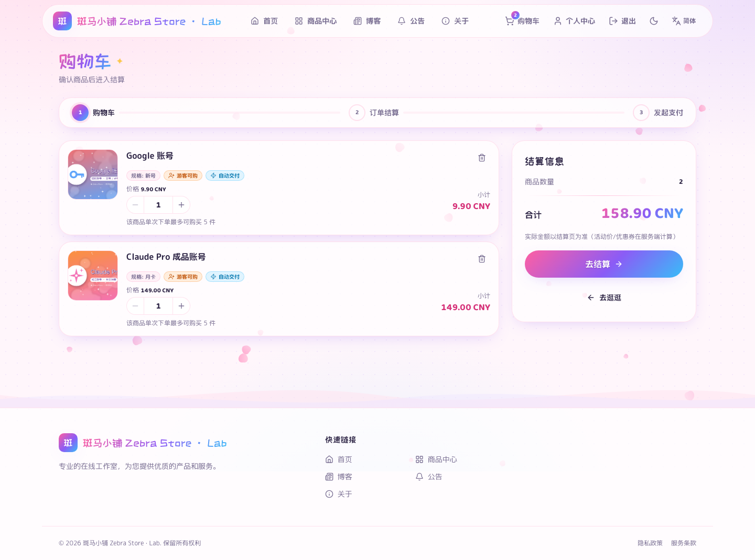The height and width of the screenshot is (560, 755).
Task: Click the 退出 logout button
Action: point(622,21)
